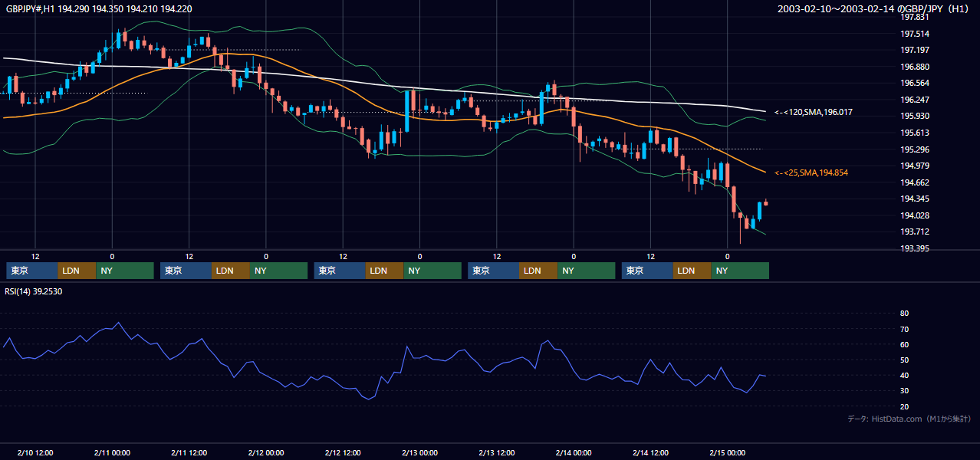The height and width of the screenshot is (460, 980).
Task: Click price axis value 196.880
Action: coord(915,67)
